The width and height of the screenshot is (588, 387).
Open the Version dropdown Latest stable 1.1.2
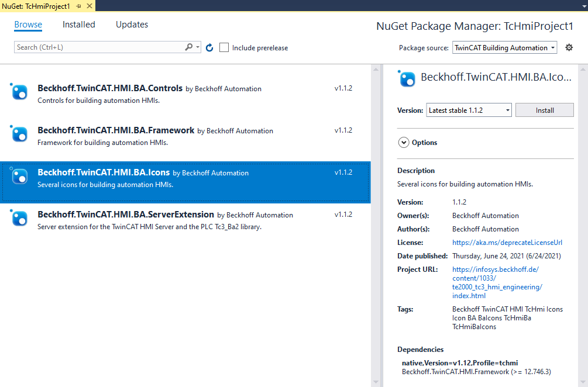pos(469,110)
